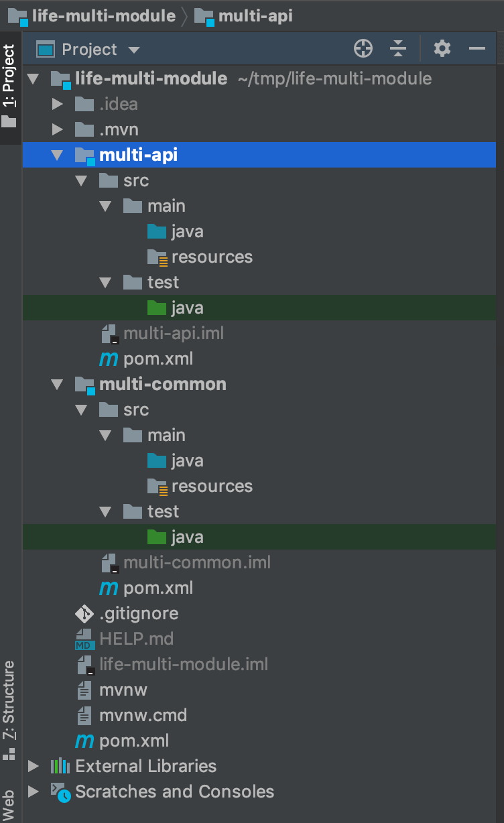
Task: Click the Maven icon of multi-api pom.xml
Action: tap(108, 359)
